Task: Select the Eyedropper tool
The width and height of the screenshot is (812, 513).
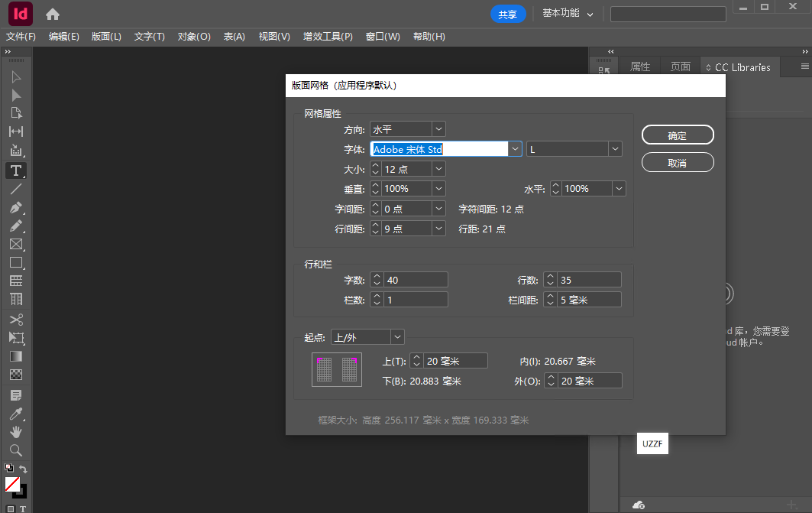Action: pos(16,414)
